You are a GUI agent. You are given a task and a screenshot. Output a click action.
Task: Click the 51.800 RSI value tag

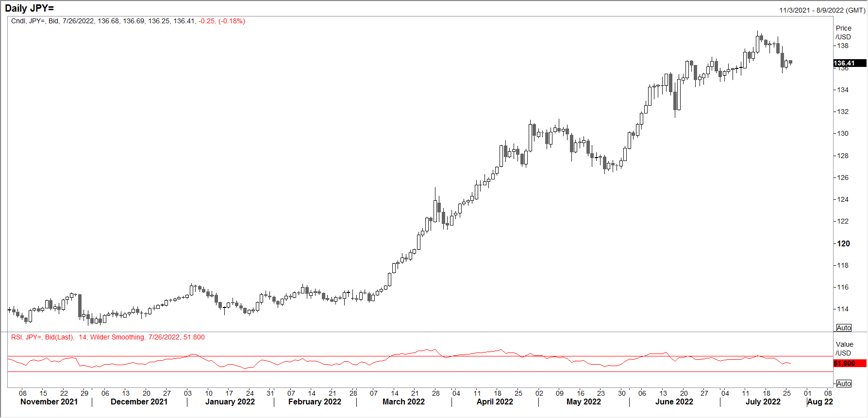[x=850, y=363]
